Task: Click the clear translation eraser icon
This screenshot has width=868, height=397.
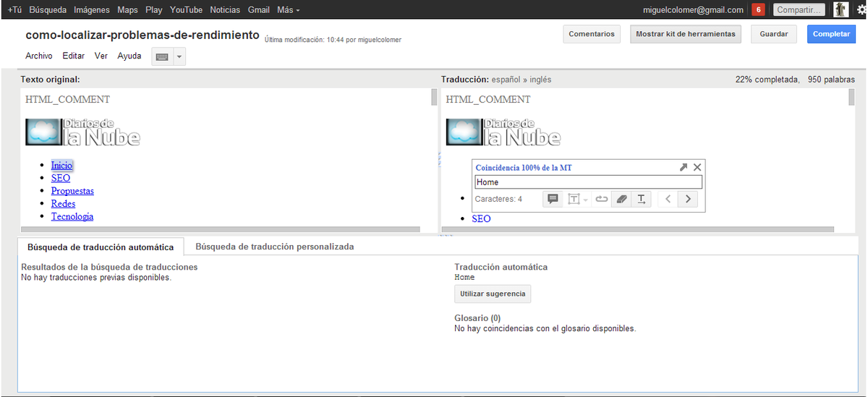Action: pos(621,199)
